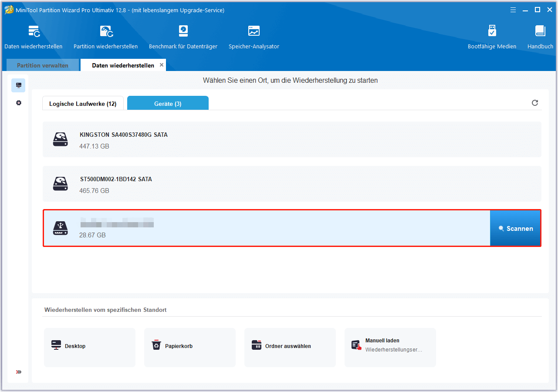Open Speicher-Analysator tool
Screen dimensions: 558x392
pos(254,37)
